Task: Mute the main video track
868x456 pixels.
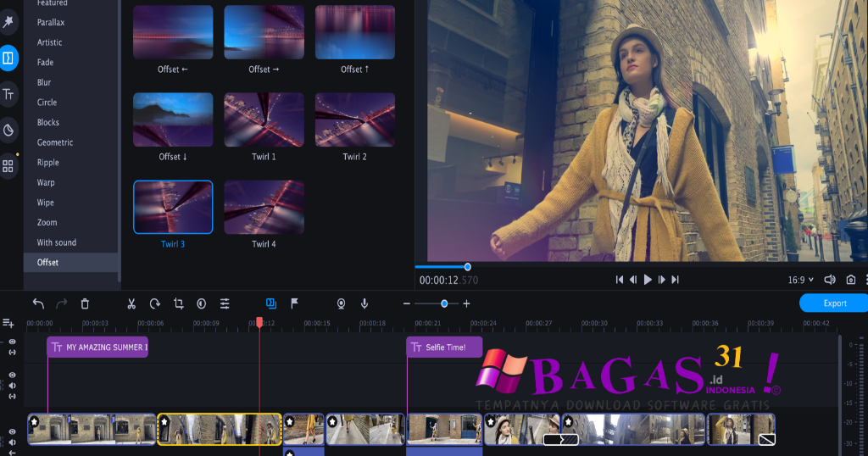Action: pyautogui.click(x=12, y=442)
